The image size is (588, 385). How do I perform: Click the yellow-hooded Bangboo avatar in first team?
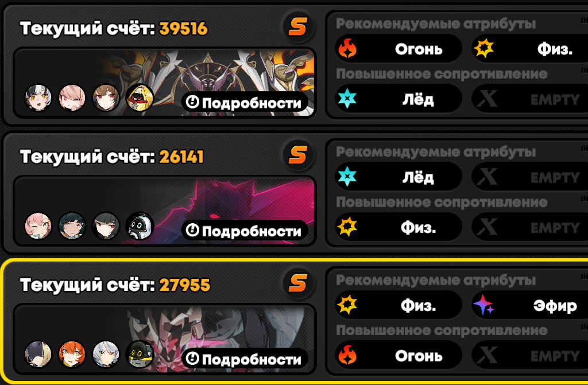point(140,98)
